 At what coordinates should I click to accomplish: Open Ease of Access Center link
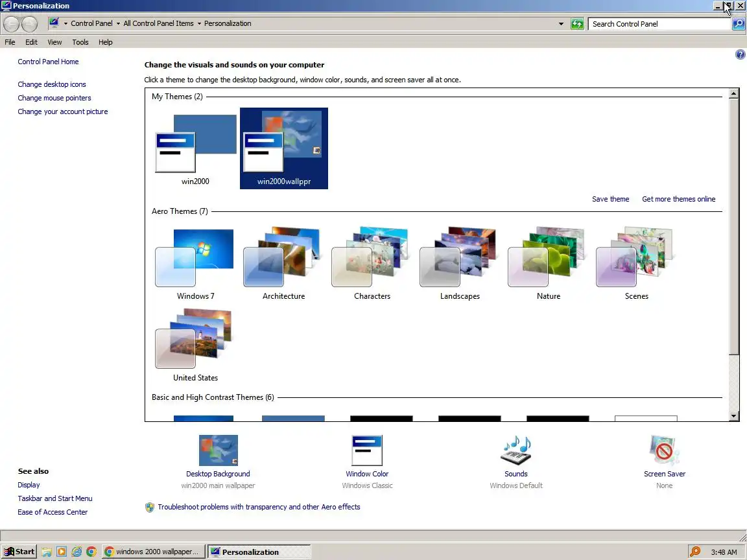(53, 512)
